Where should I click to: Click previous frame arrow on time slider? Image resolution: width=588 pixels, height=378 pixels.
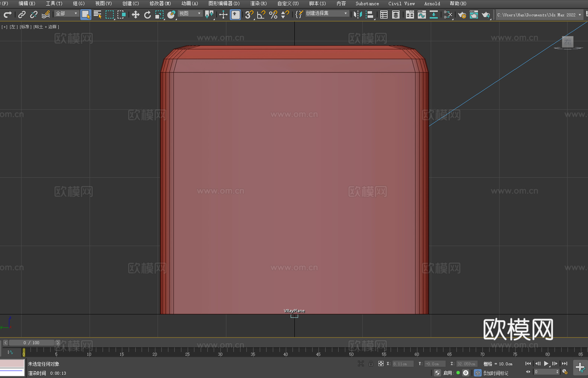pos(6,343)
